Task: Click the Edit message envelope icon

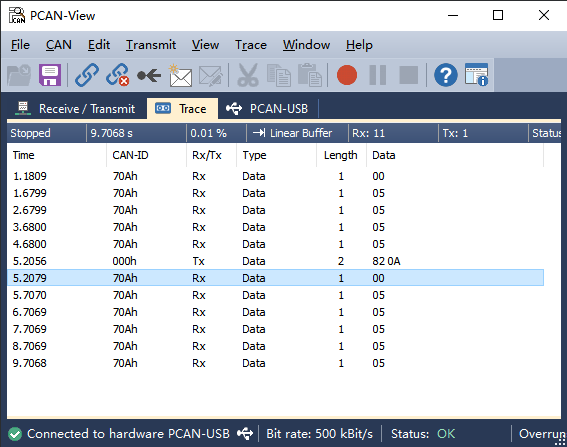Action: 211,76
